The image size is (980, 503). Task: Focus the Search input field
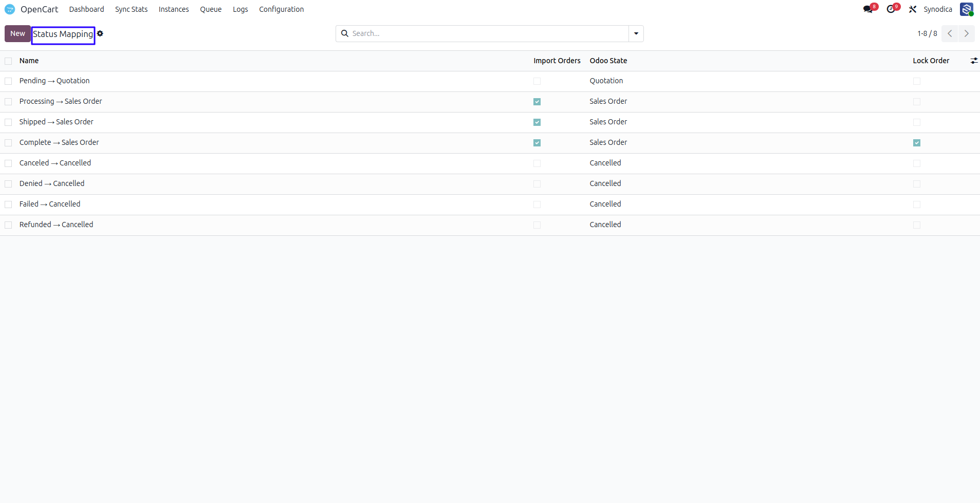(488, 33)
